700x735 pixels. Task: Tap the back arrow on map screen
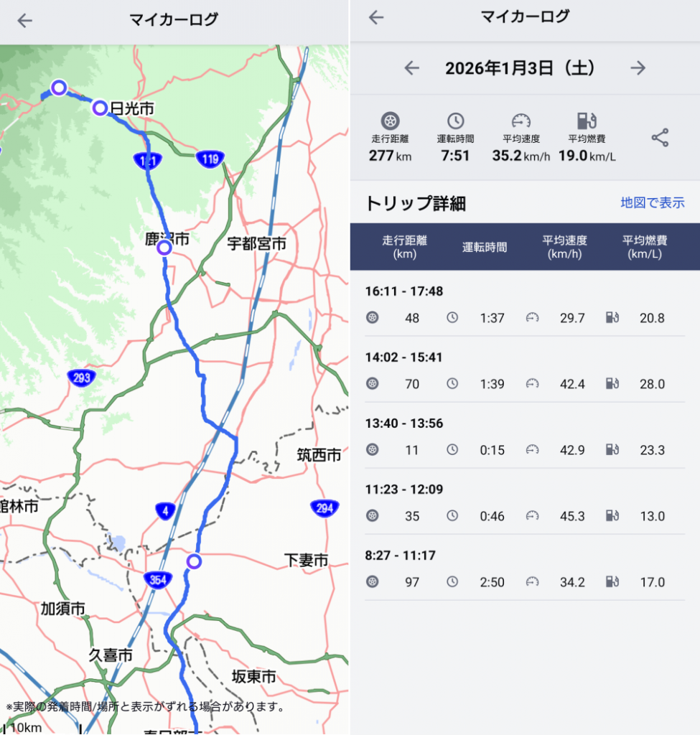point(25,21)
